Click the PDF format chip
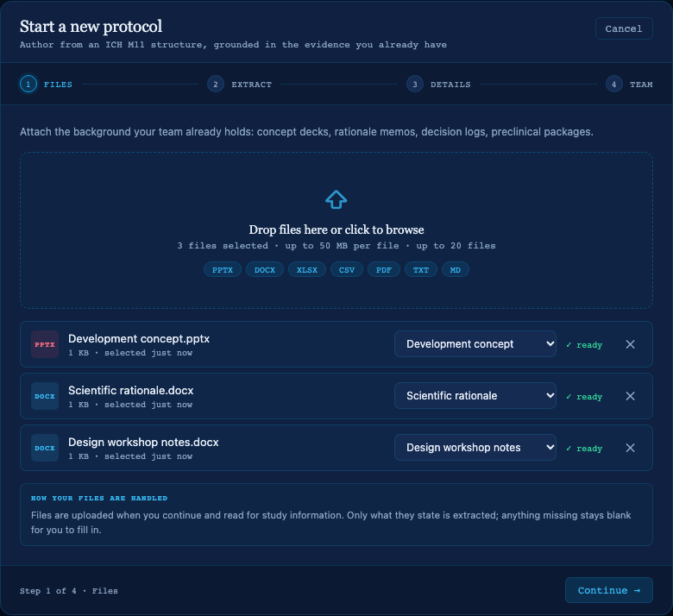The height and width of the screenshot is (616, 673). pyautogui.click(x=384, y=269)
